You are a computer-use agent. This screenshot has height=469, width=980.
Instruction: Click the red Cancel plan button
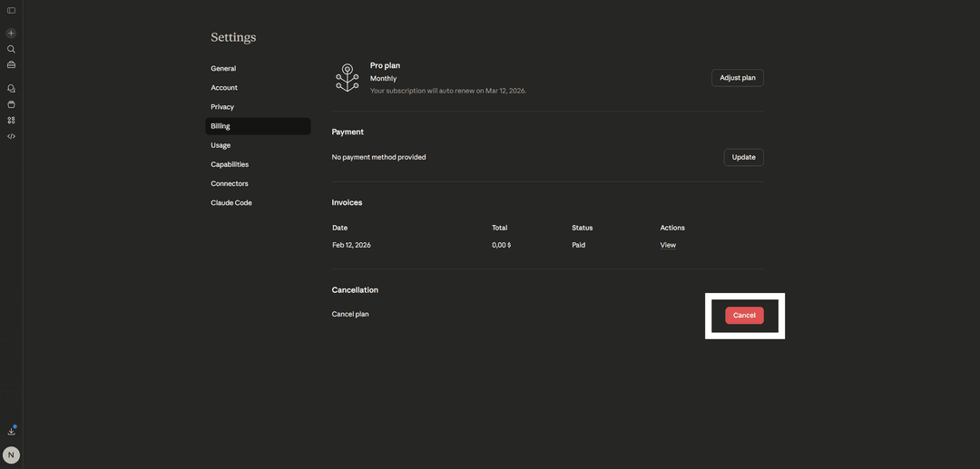[744, 315]
